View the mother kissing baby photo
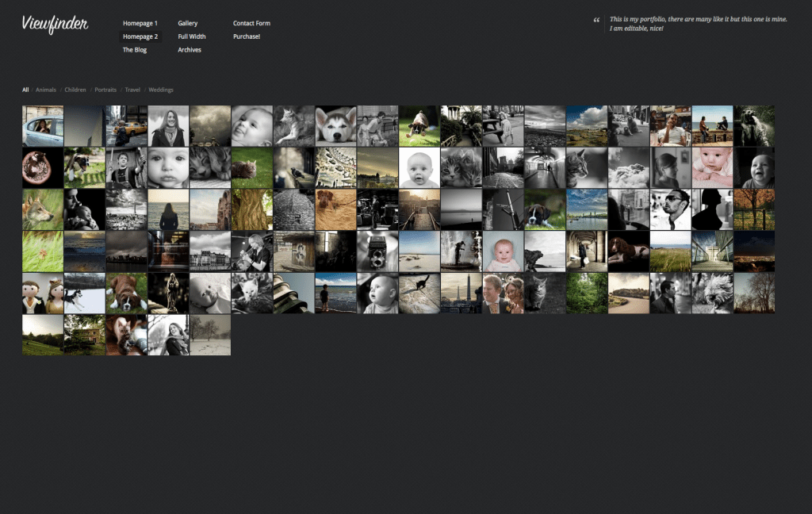This screenshot has width=812, height=514. point(84,210)
